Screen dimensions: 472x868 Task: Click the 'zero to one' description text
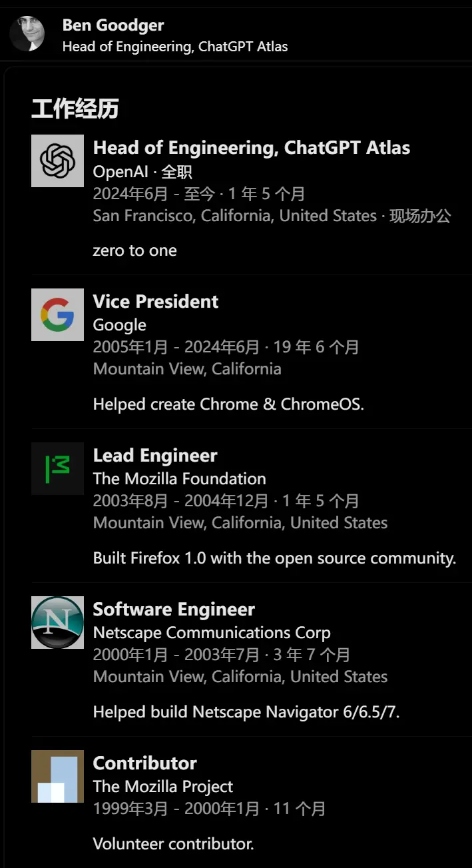135,251
